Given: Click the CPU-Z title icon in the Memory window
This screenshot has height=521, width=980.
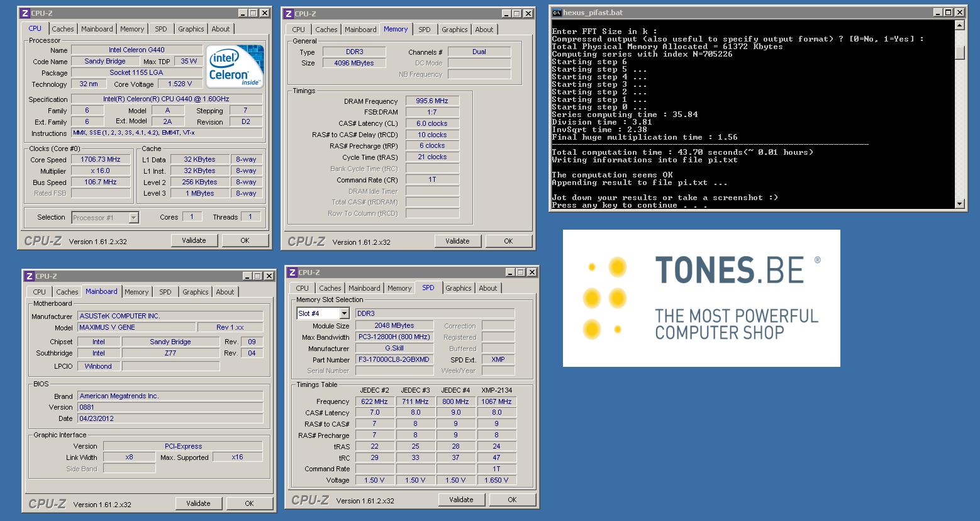Looking at the screenshot, I should click(289, 13).
